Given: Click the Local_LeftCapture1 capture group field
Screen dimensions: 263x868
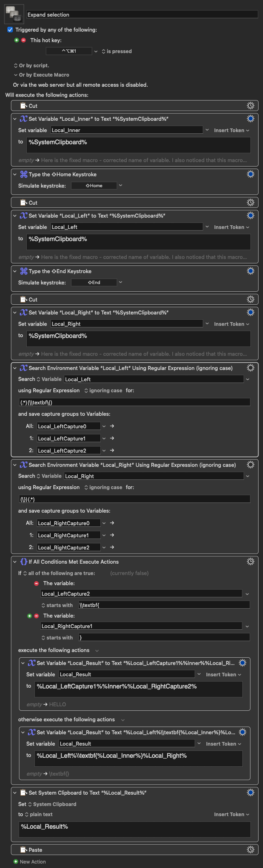Looking at the screenshot, I should tap(69, 438).
